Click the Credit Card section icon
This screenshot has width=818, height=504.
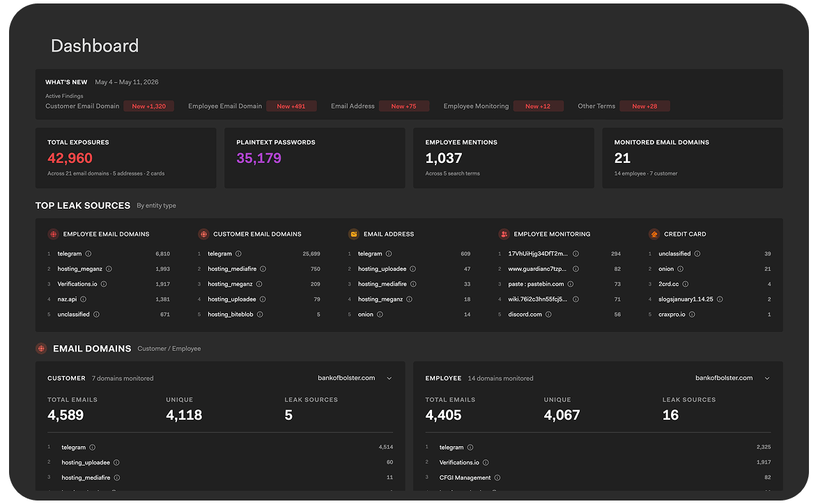pos(654,234)
